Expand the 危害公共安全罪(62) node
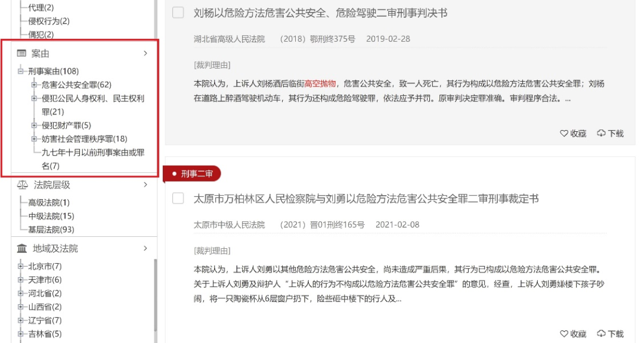 (35, 85)
